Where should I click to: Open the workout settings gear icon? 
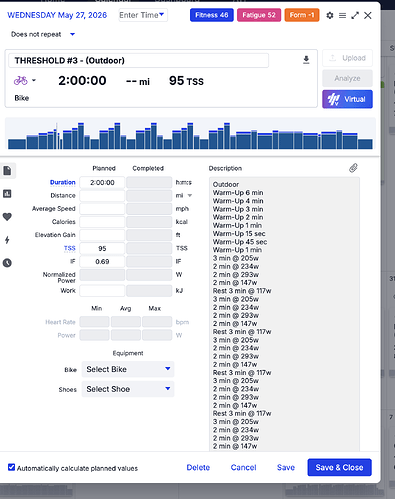(x=330, y=15)
